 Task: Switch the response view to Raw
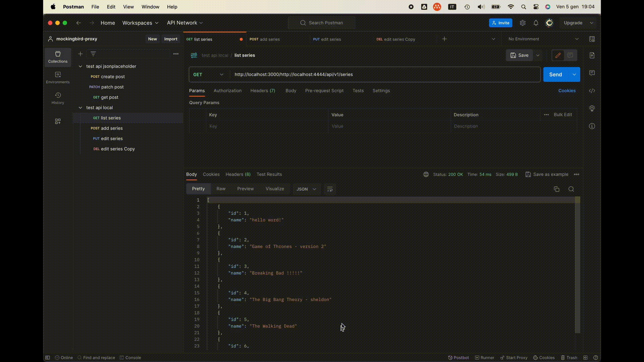click(221, 189)
